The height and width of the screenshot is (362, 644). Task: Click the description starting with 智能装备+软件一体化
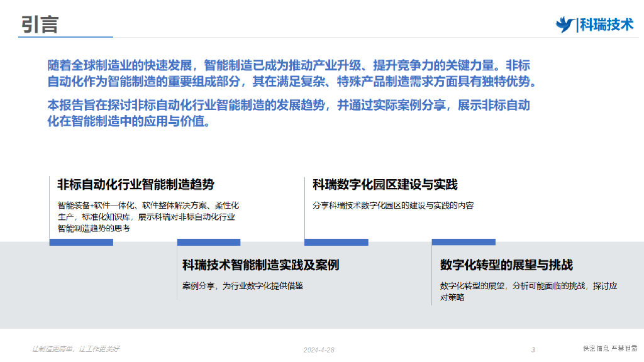click(x=147, y=217)
